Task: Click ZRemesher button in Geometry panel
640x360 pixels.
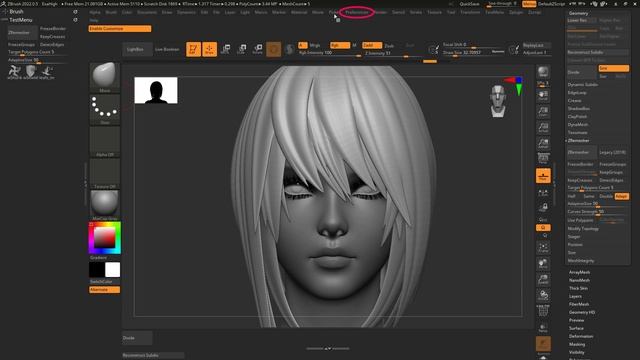Action: point(582,152)
